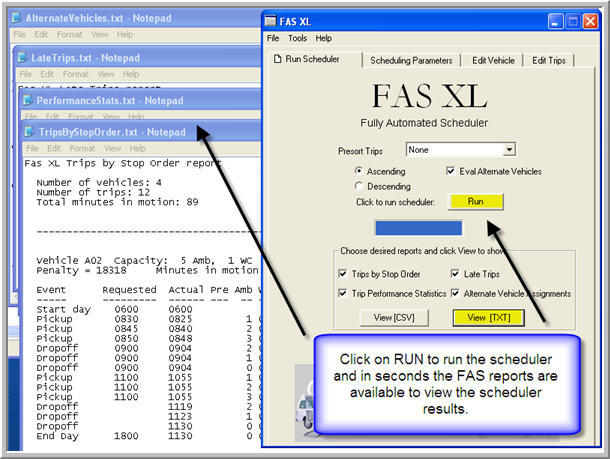Toggle Trips by Stop Order report checkbox

pos(343,274)
